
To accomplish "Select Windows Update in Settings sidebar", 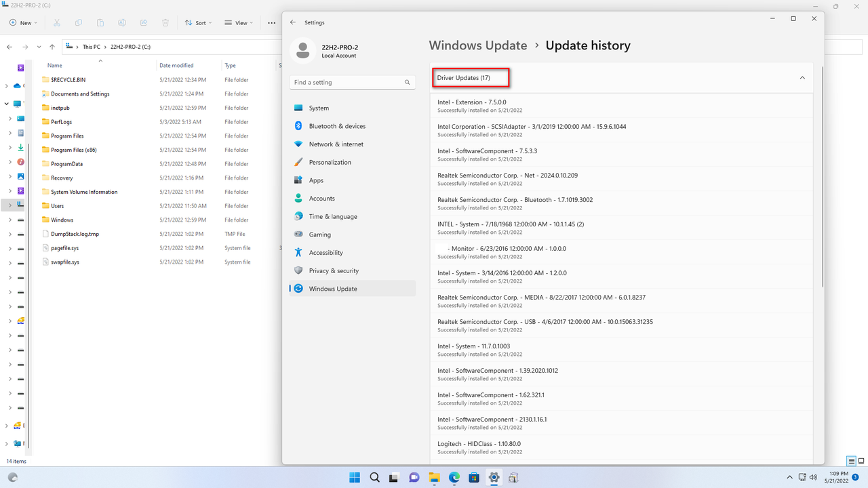I will [x=352, y=289].
